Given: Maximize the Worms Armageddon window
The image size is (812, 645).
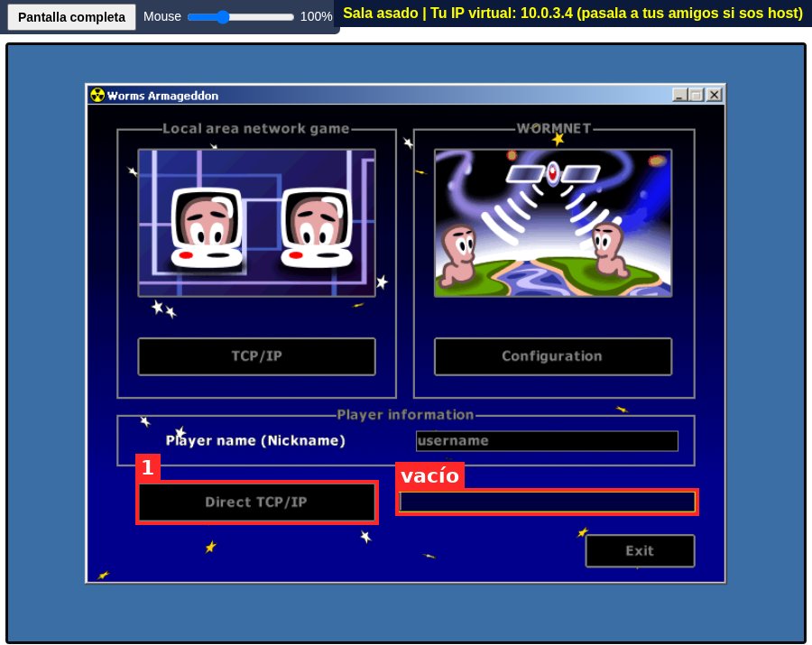Looking at the screenshot, I should pyautogui.click(x=697, y=95).
